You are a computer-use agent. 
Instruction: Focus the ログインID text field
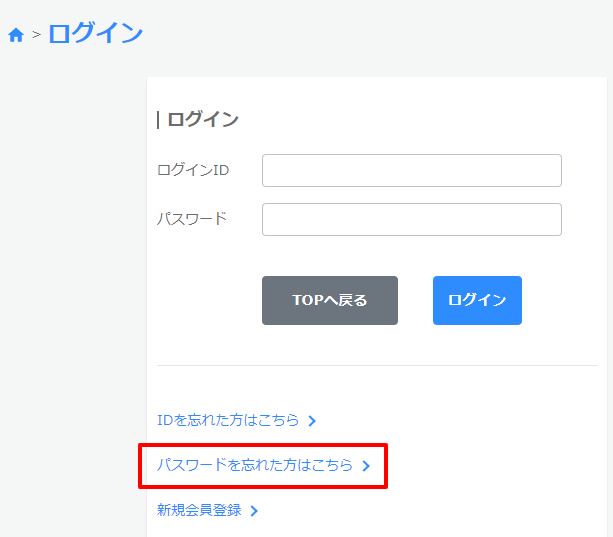(411, 170)
